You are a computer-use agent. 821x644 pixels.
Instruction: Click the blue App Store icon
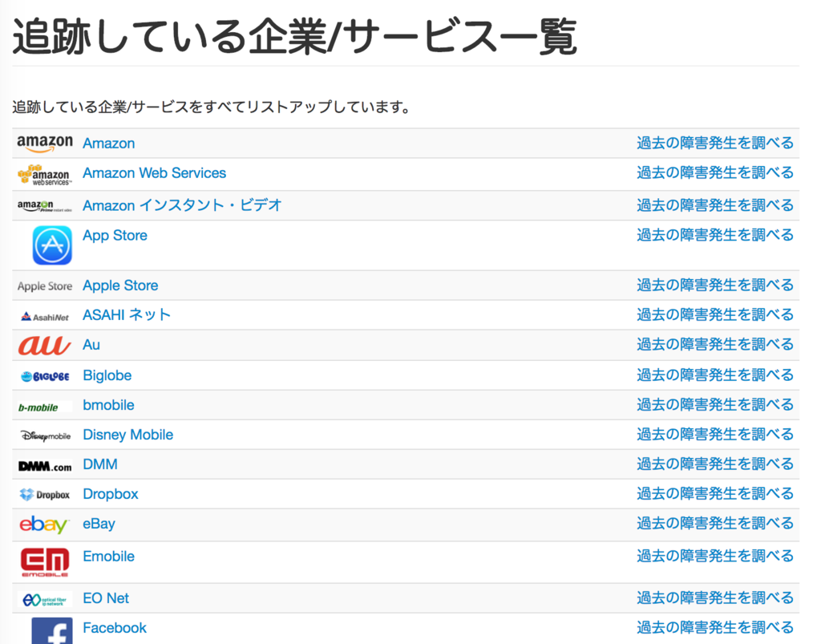click(x=52, y=245)
